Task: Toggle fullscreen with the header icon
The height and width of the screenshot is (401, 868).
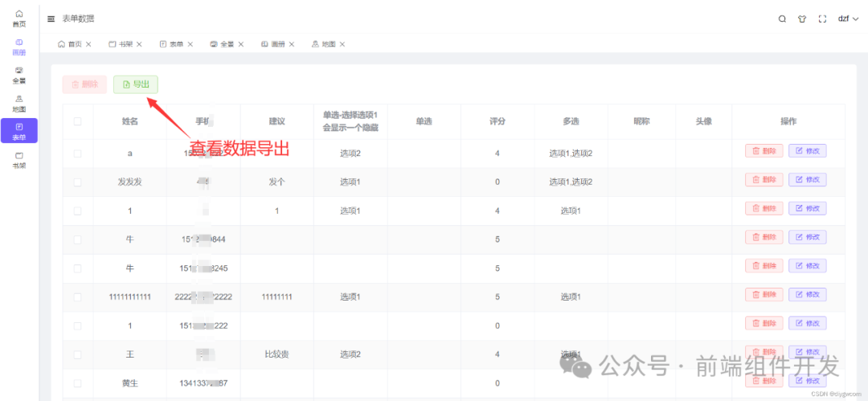Action: [x=823, y=18]
